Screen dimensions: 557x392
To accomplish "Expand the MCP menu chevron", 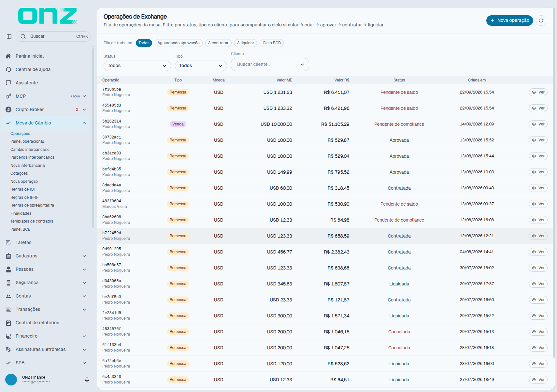I will click(84, 96).
